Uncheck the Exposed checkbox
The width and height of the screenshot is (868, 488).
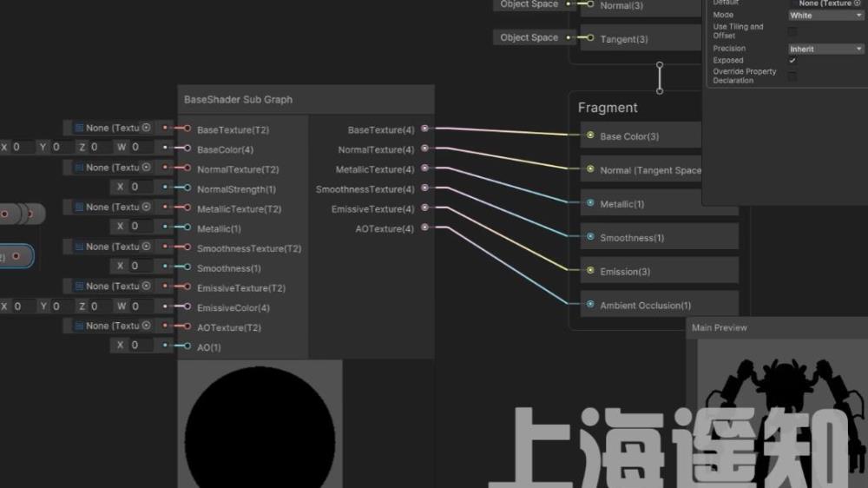792,61
